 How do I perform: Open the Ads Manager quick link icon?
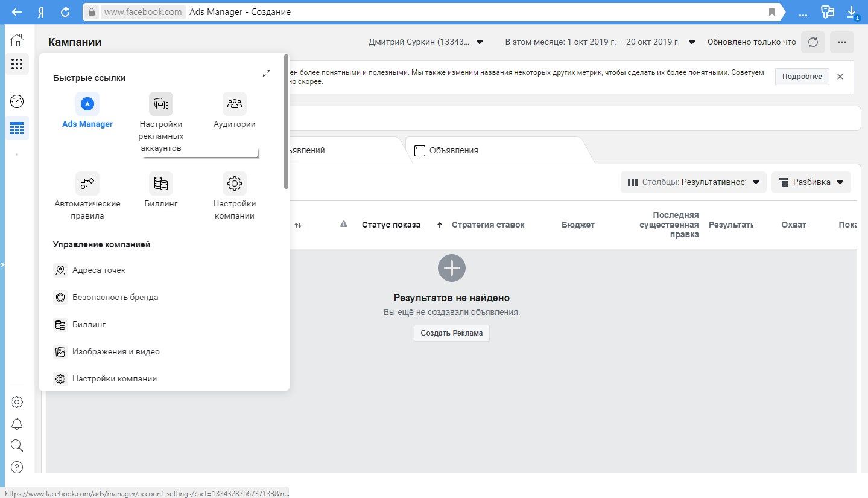87,104
